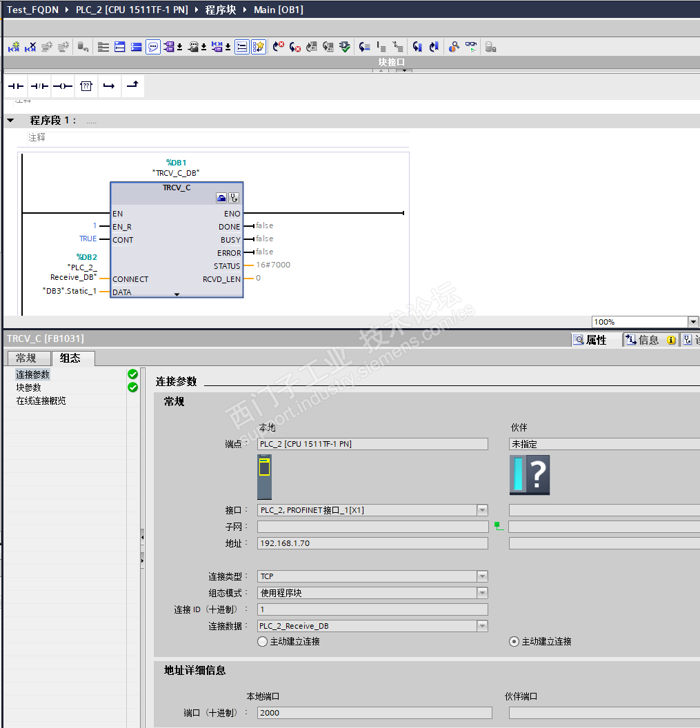This screenshot has height=728, width=700.
Task: Open TRCV_C block configuration toolbox icon
Action: point(221,199)
